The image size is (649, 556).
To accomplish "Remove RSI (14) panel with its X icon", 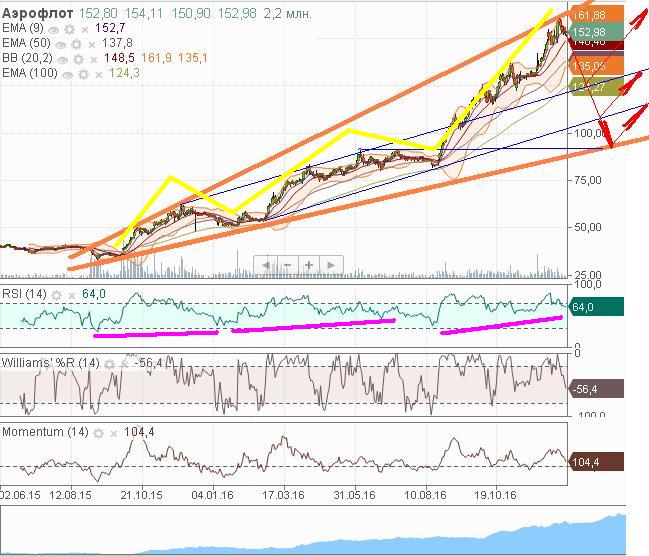I will tap(72, 296).
